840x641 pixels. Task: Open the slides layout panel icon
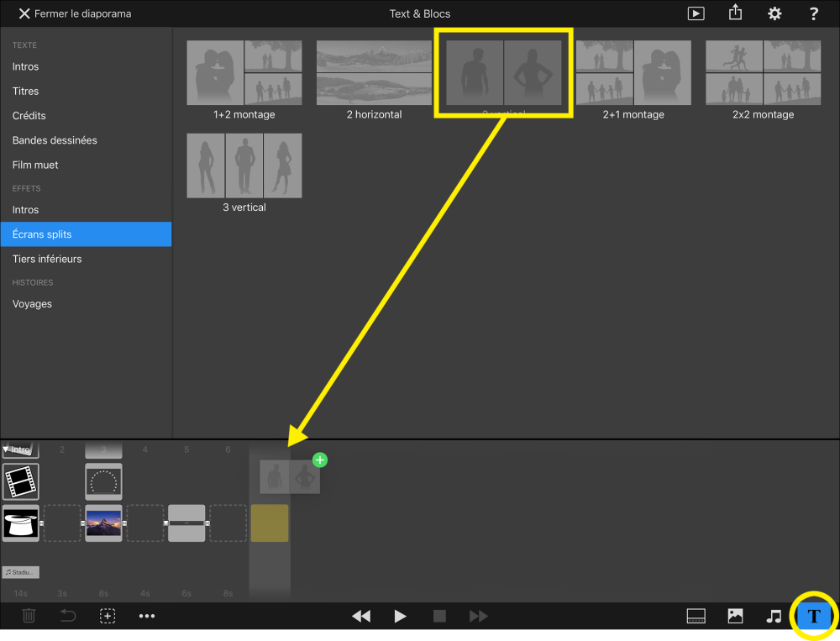coord(696,616)
